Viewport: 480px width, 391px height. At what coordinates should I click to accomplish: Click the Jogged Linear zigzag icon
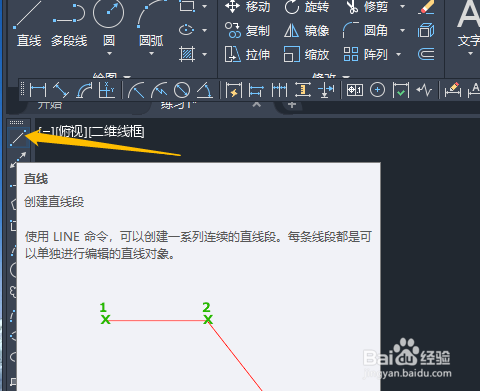click(424, 90)
